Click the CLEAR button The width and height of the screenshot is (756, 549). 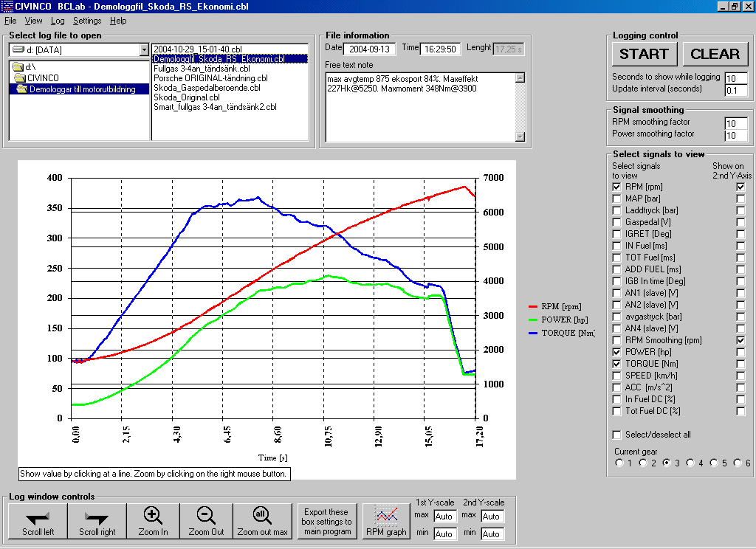[x=715, y=54]
